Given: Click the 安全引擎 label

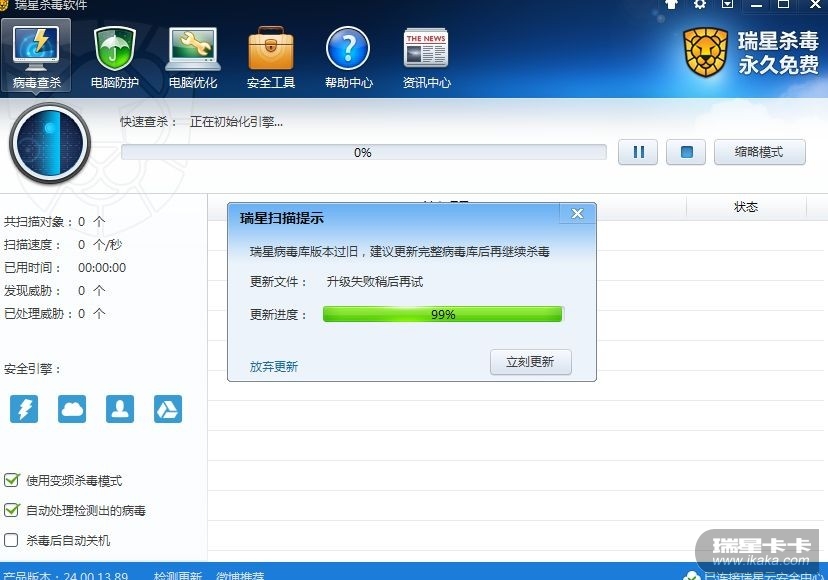Looking at the screenshot, I should coord(32,369).
